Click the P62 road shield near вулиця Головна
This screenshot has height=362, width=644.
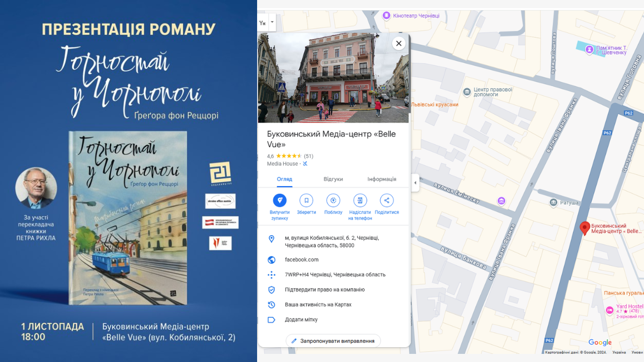pos(629,113)
